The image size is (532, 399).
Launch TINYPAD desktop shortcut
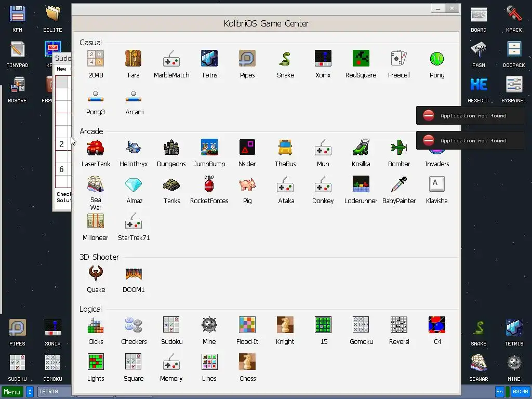pos(17,54)
